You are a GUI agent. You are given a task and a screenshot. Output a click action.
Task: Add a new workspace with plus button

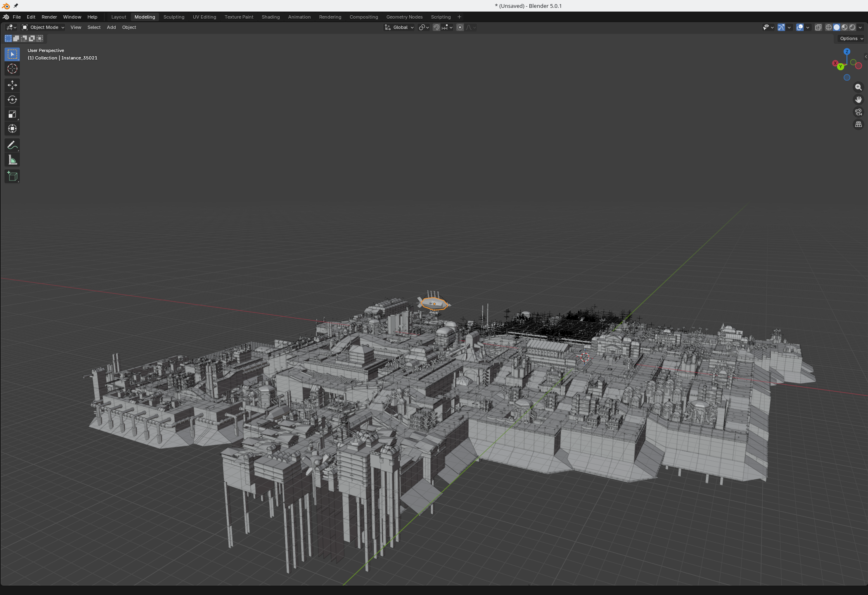coord(459,17)
